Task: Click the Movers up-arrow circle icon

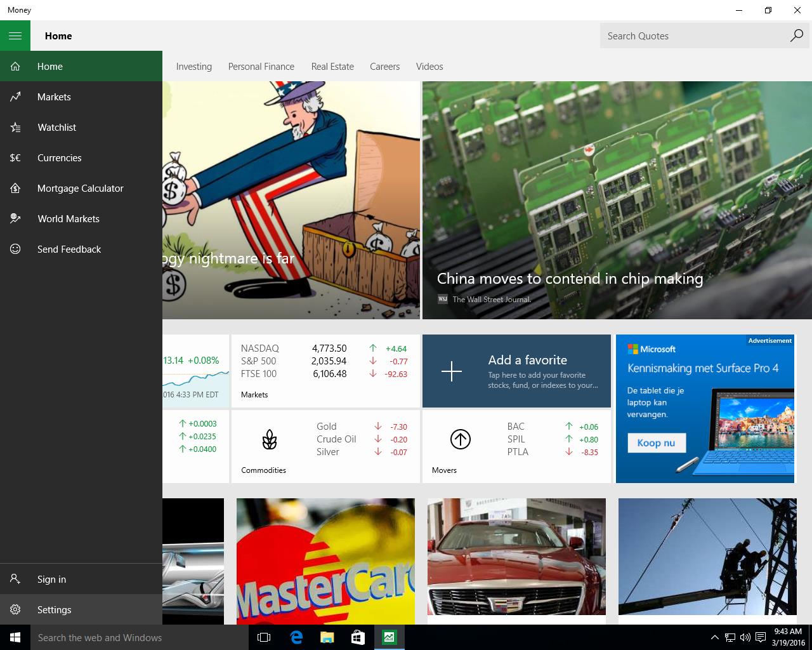Action: tap(461, 439)
